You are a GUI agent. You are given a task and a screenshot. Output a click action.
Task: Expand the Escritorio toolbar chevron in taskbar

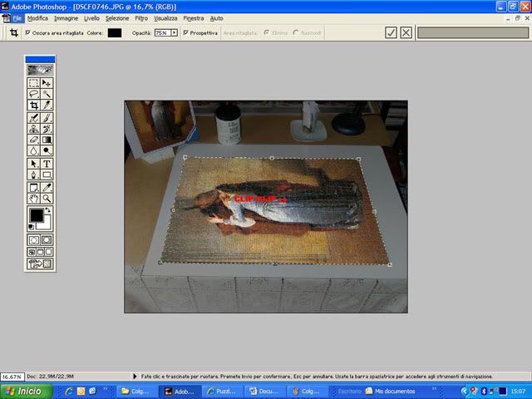(434, 389)
